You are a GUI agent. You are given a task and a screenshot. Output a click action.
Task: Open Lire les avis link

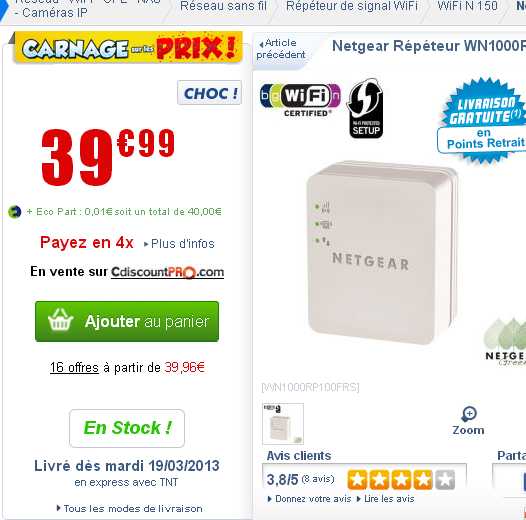385,499
